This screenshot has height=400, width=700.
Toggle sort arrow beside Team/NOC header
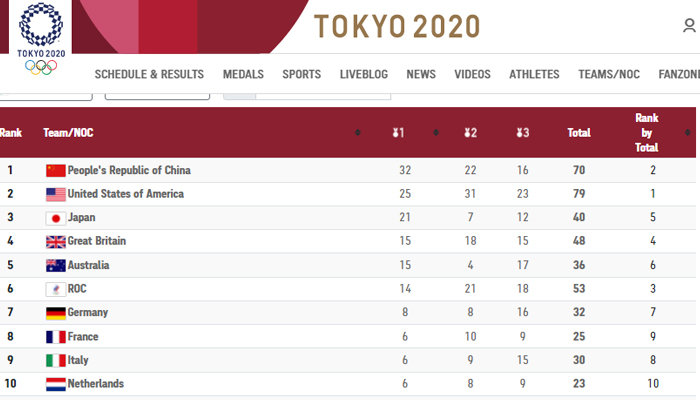[358, 133]
